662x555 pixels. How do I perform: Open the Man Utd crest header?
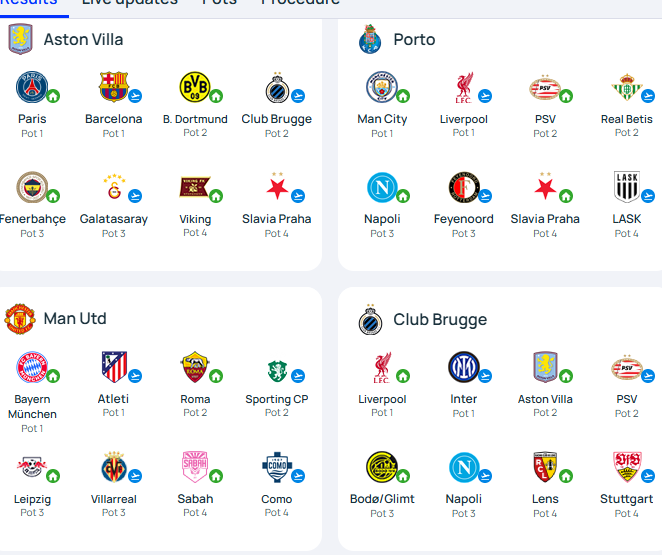point(19,319)
